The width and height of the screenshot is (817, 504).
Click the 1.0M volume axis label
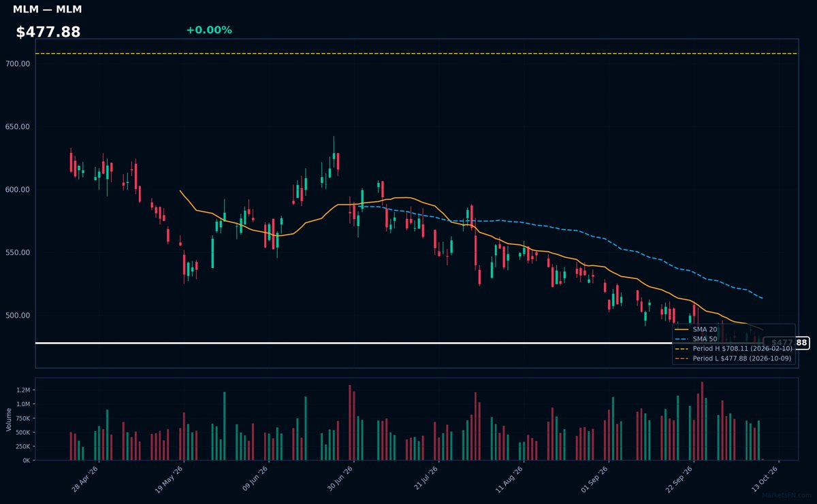pos(22,404)
